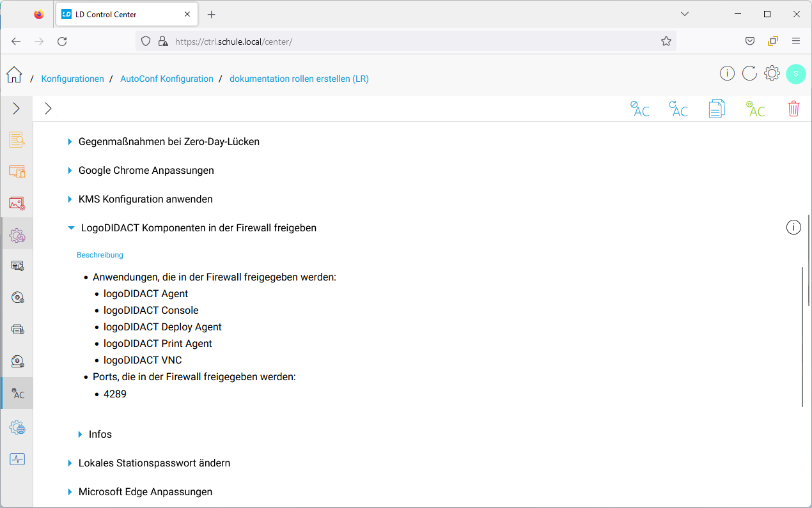Click 'logoDIDACT Print Agent' list item
The height and width of the screenshot is (508, 812).
158,344
